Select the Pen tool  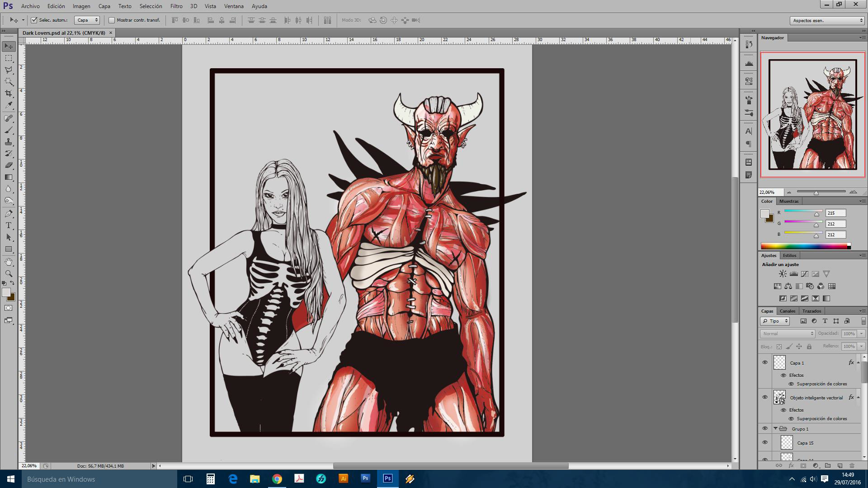(x=9, y=213)
